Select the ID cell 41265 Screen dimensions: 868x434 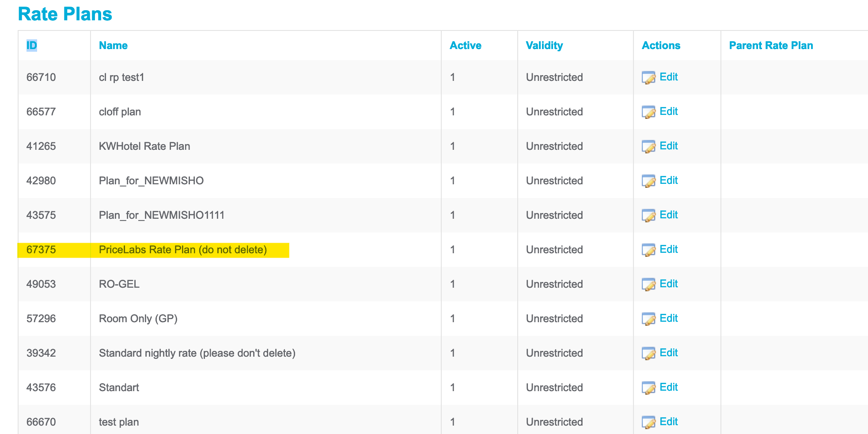coord(41,146)
